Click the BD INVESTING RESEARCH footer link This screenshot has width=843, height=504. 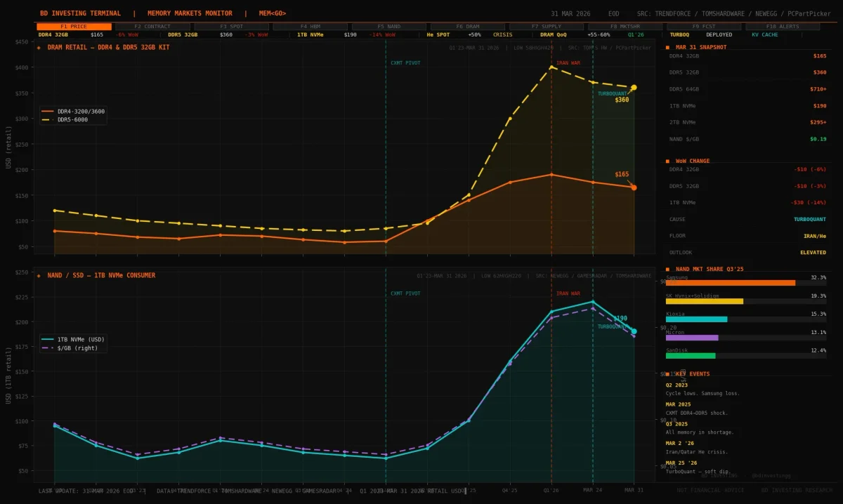[x=797, y=490]
